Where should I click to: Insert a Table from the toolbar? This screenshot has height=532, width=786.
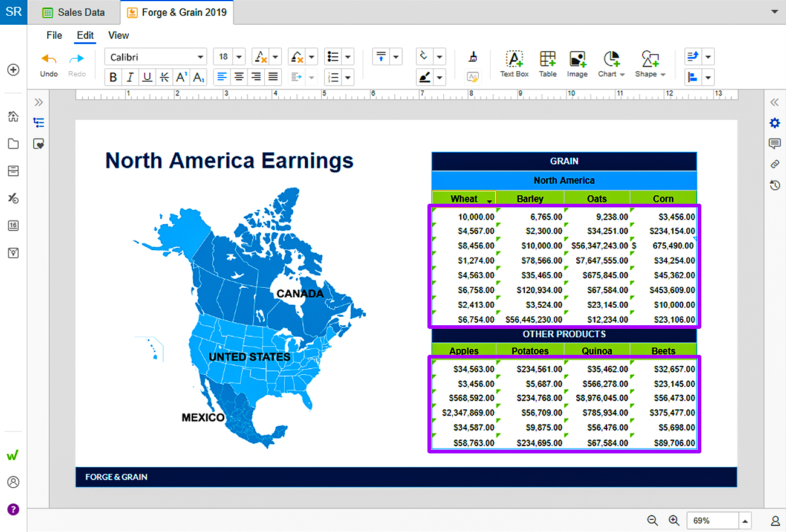(x=548, y=63)
